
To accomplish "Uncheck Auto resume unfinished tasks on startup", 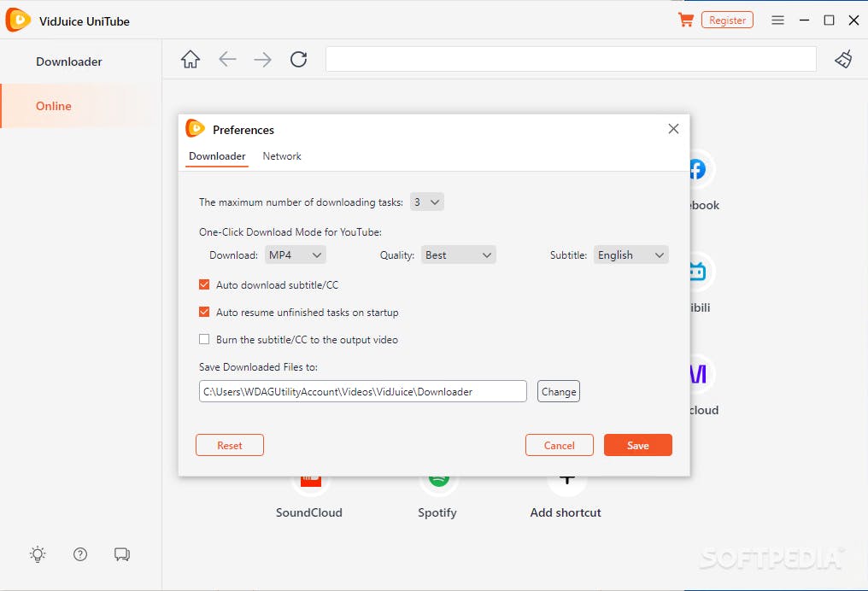I will tap(204, 312).
